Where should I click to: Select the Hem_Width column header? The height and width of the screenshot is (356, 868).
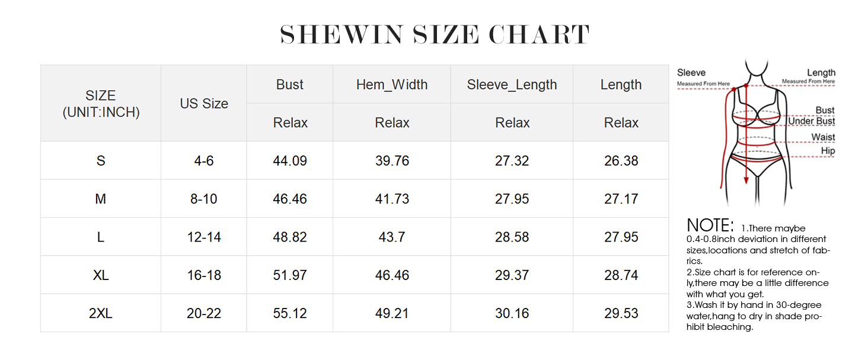(x=392, y=85)
